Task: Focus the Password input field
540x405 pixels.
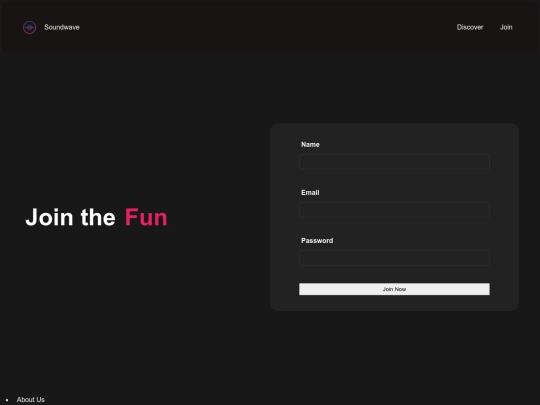Action: 394,258
